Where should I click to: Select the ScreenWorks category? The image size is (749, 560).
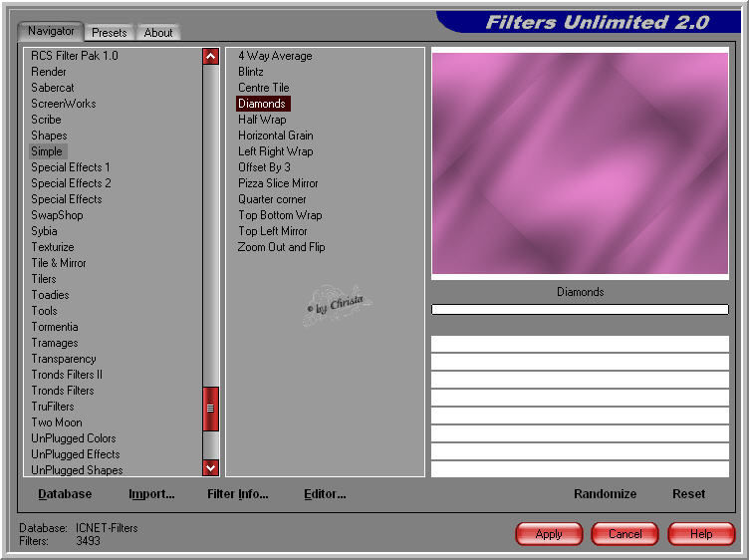64,104
